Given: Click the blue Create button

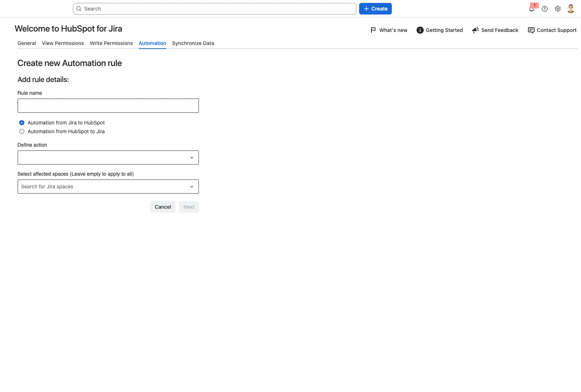Looking at the screenshot, I should point(375,9).
